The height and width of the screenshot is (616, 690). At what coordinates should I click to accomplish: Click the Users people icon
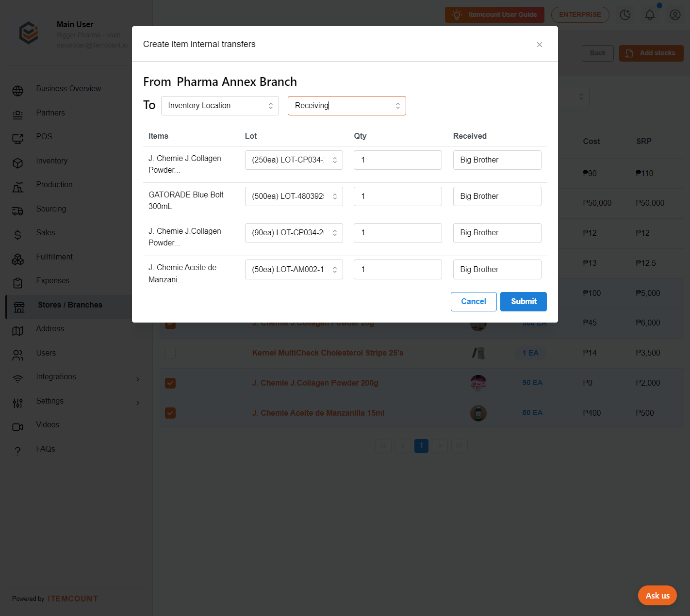tap(18, 355)
